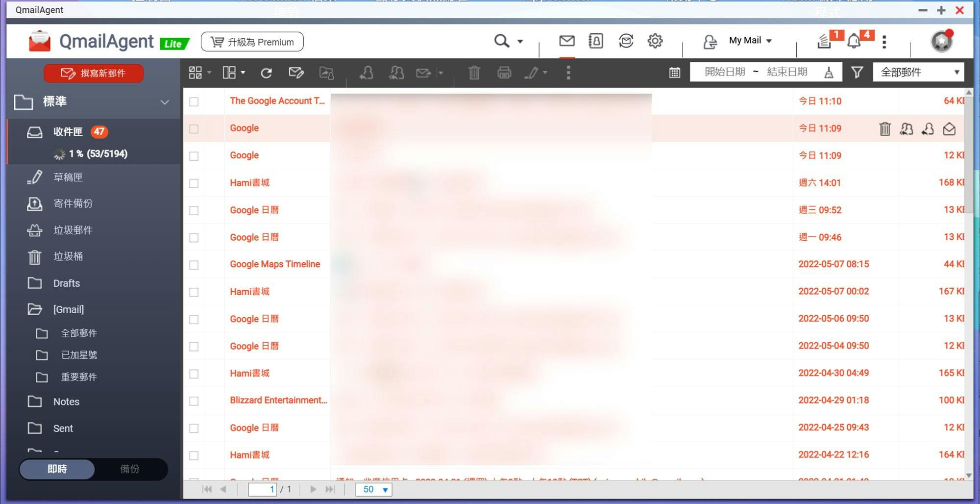Open the mail envelope view icon
The image size is (980, 504).
pyautogui.click(x=567, y=41)
